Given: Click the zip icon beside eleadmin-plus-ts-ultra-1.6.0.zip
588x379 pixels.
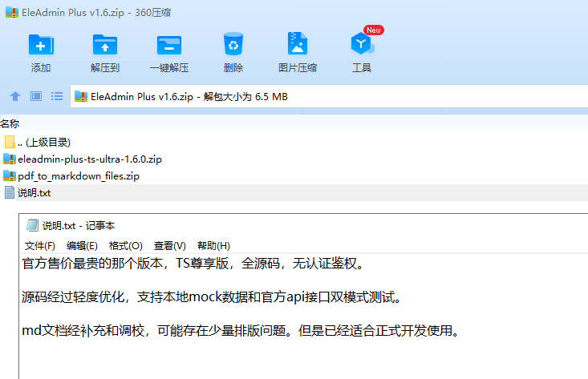Looking at the screenshot, I should point(10,159).
